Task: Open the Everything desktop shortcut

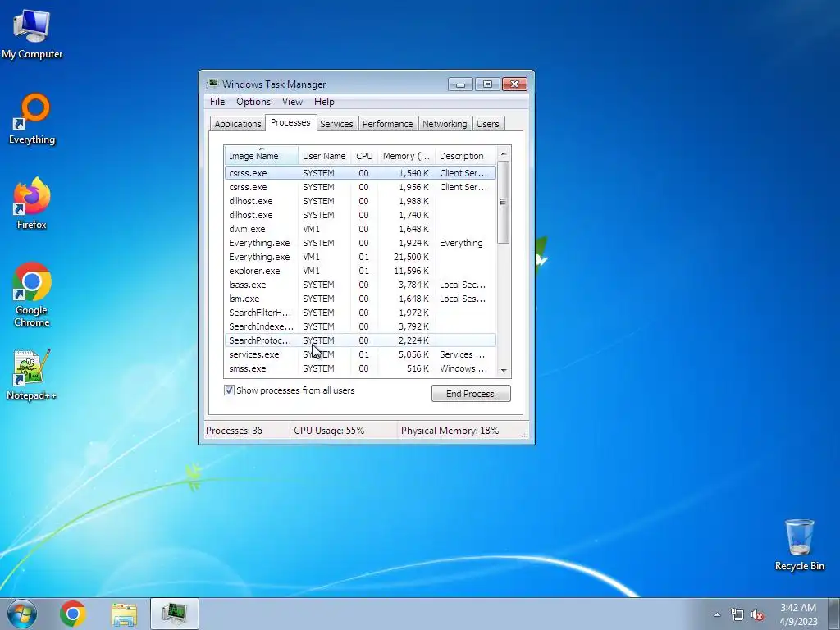Action: pyautogui.click(x=32, y=119)
